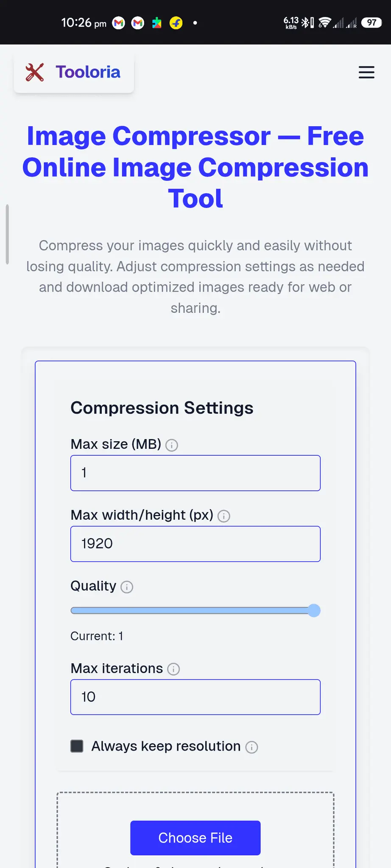The width and height of the screenshot is (391, 868).
Task: Go to the Tooloria home link
Action: click(74, 72)
